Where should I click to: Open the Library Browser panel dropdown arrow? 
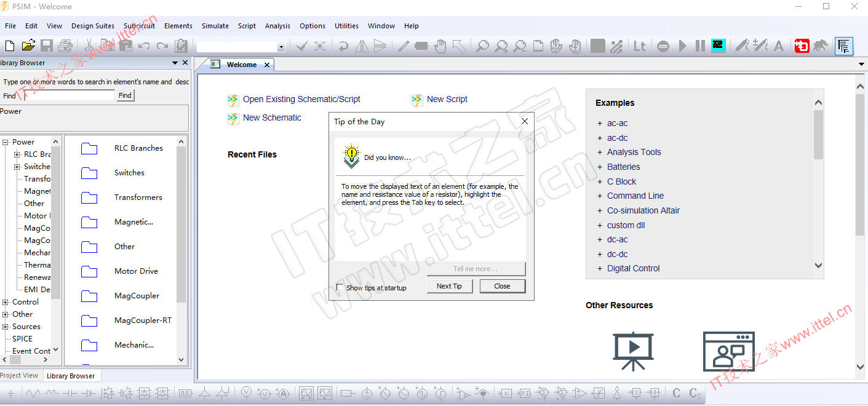[x=175, y=63]
